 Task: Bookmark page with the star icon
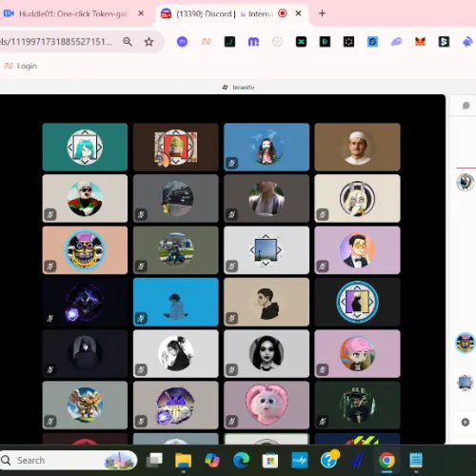pos(149,42)
